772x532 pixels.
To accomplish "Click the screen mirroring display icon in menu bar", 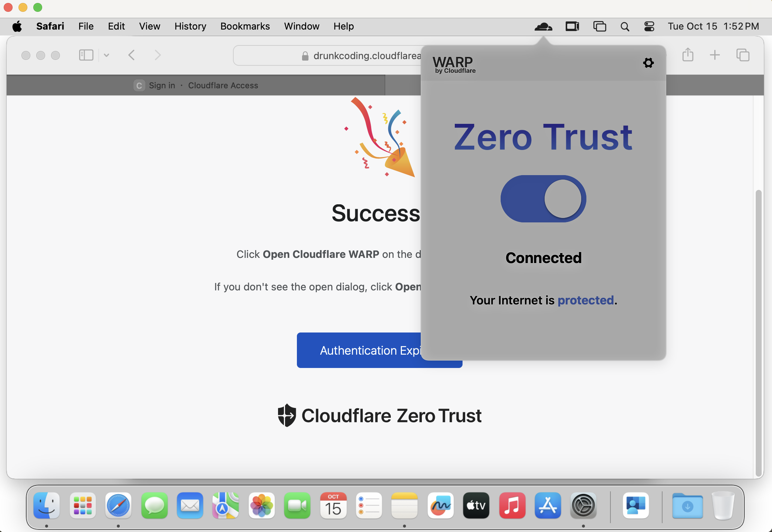I will [572, 27].
